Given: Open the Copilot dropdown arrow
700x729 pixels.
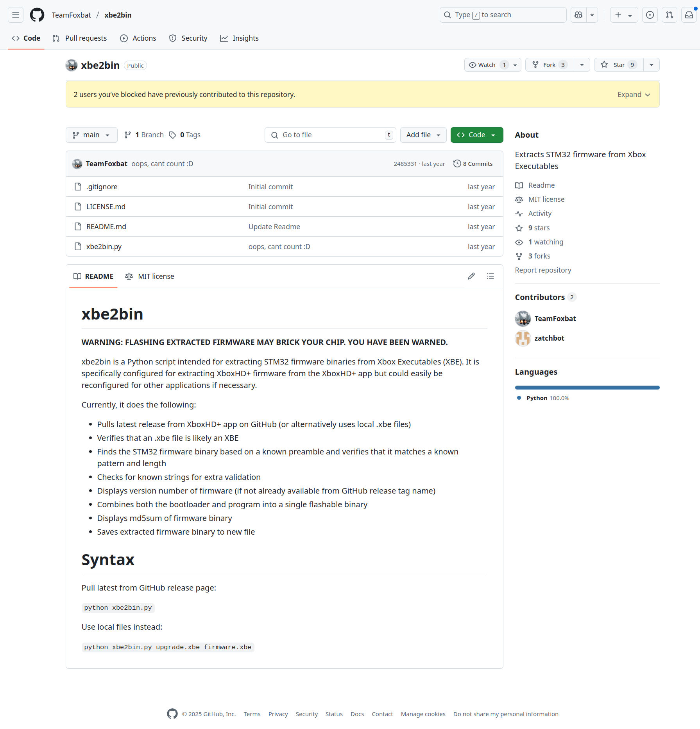Looking at the screenshot, I should tap(592, 15).
